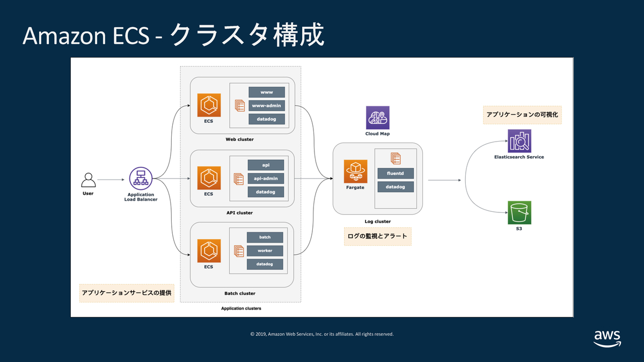
Task: Click the 'User' label
Action: [88, 193]
